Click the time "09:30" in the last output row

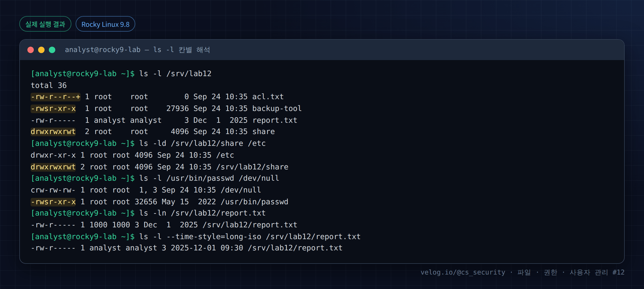[x=232, y=248]
